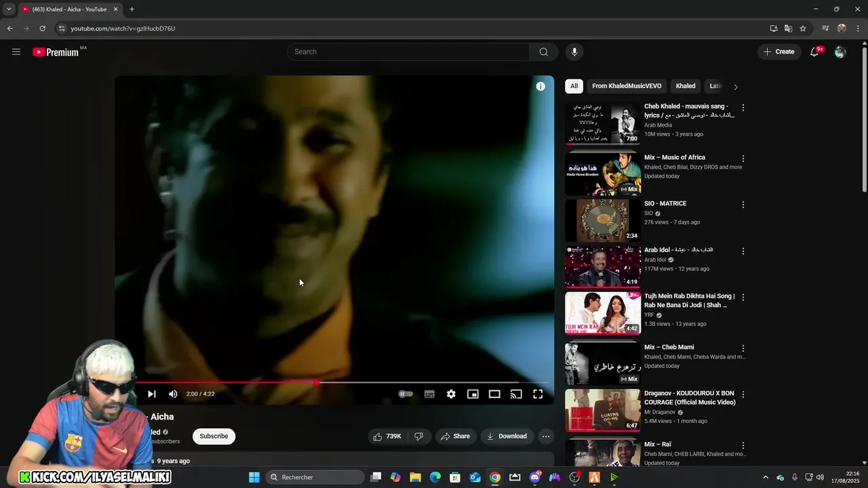Switch to miniplayer mode
Viewport: 868px width, 488px height.
[x=473, y=394]
